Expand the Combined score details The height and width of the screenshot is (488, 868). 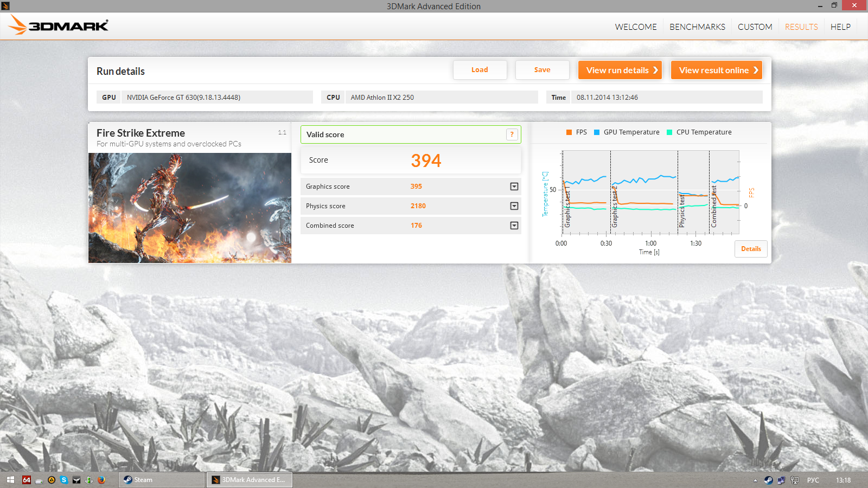point(514,226)
